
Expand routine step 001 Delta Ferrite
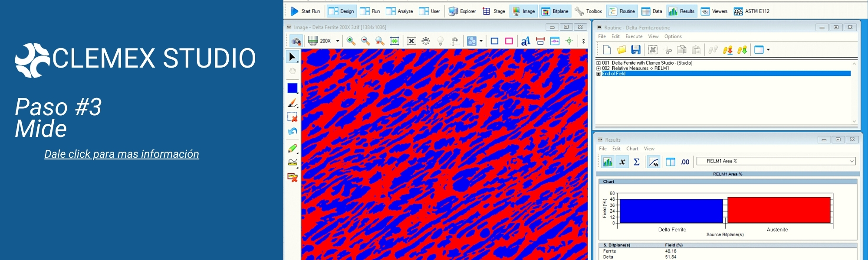598,63
